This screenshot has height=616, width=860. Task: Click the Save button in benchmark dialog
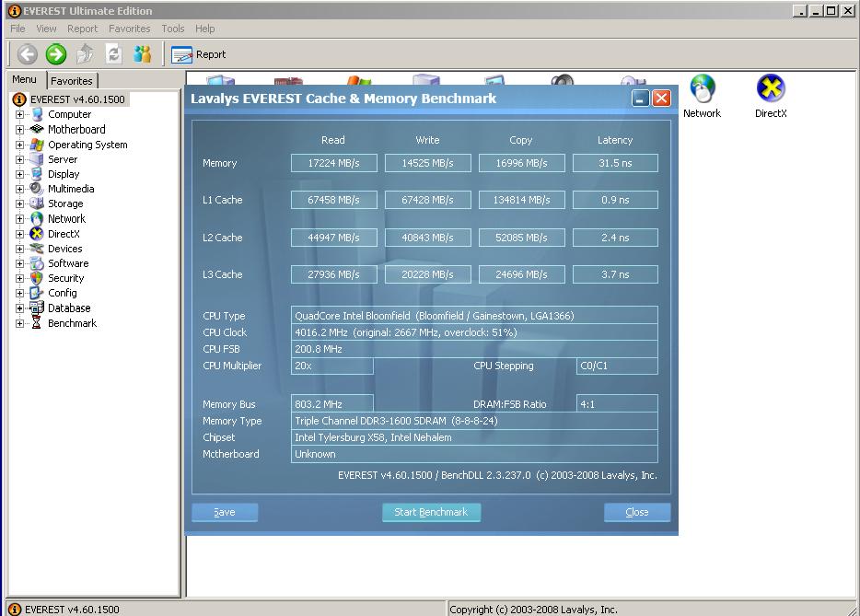tap(225, 512)
